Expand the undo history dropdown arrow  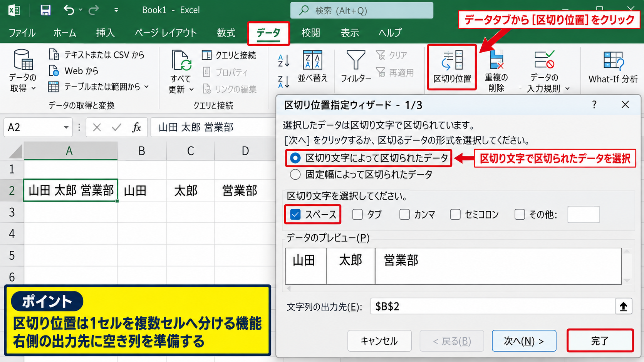(80, 10)
